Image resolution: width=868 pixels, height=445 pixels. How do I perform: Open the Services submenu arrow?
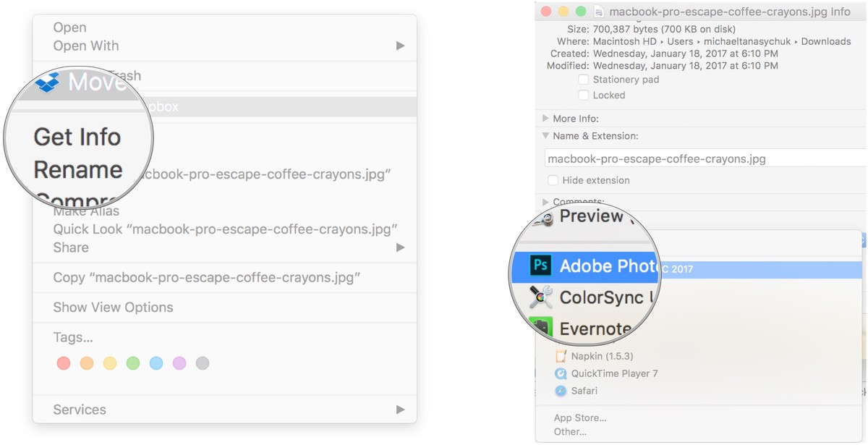(x=400, y=410)
